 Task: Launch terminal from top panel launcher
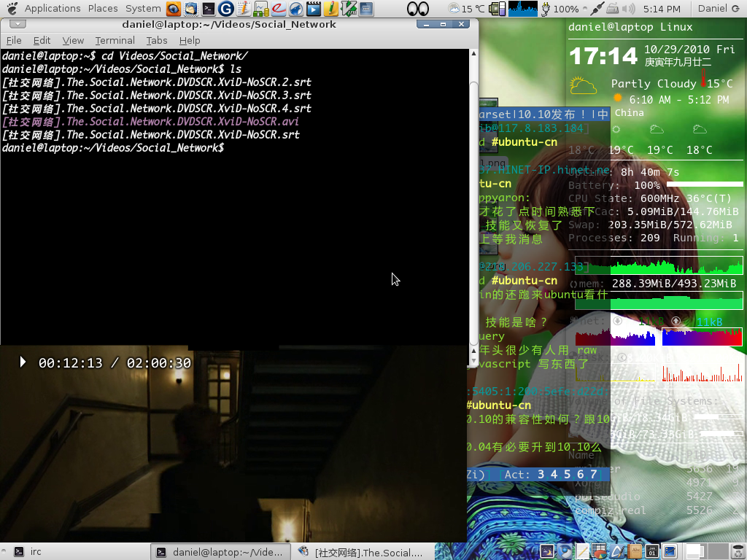(208, 9)
